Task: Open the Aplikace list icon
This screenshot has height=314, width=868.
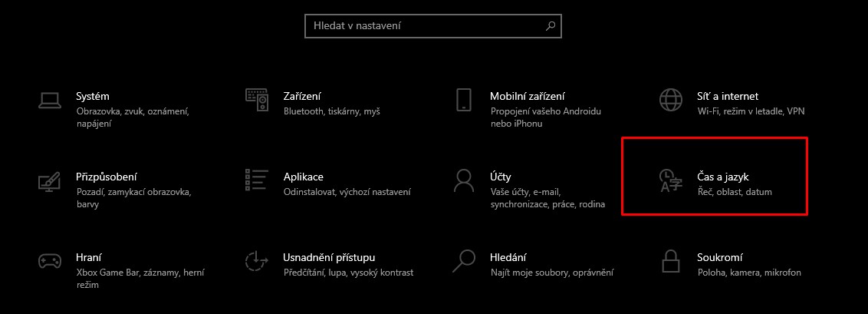Action: tap(256, 180)
